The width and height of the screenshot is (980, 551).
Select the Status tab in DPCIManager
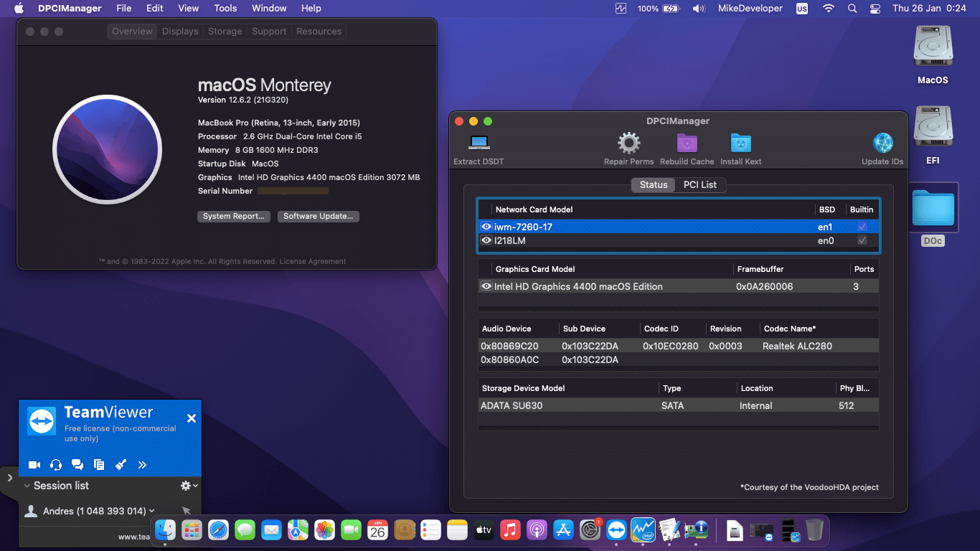tap(654, 185)
